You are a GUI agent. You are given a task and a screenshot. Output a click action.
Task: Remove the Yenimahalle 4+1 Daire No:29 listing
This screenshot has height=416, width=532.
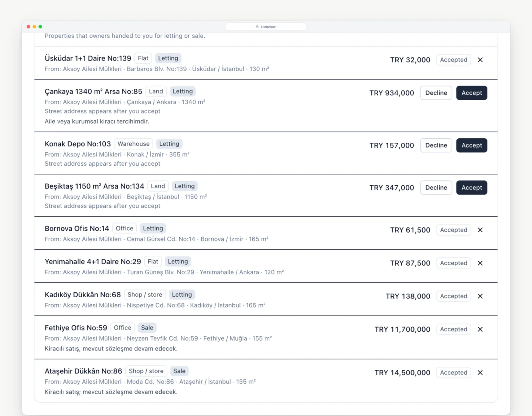point(480,263)
